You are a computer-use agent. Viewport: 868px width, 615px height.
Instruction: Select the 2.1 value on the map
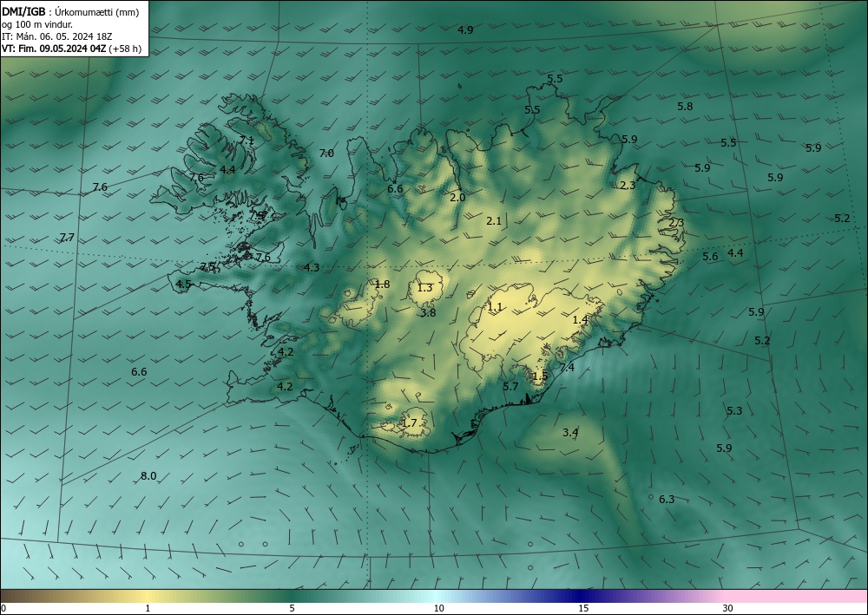coord(494,220)
